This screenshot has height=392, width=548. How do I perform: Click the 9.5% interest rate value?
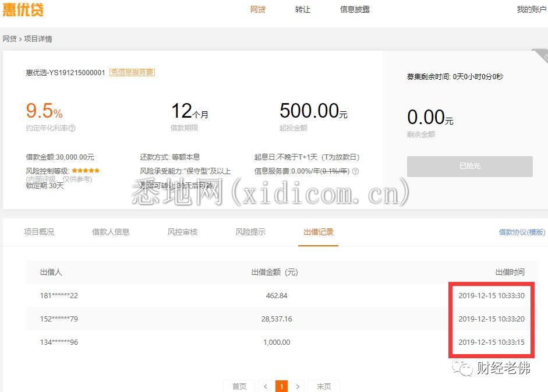(44, 111)
